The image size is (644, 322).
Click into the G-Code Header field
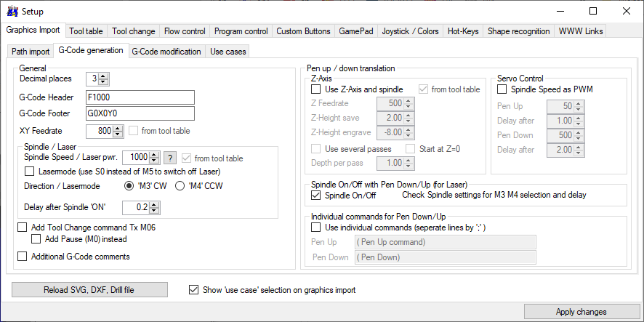(x=139, y=97)
